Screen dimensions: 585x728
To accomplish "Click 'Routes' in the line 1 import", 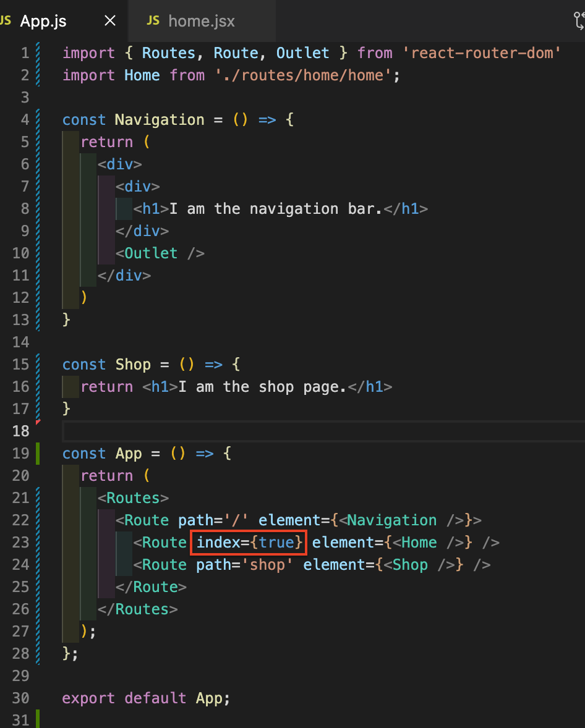I will (x=169, y=53).
